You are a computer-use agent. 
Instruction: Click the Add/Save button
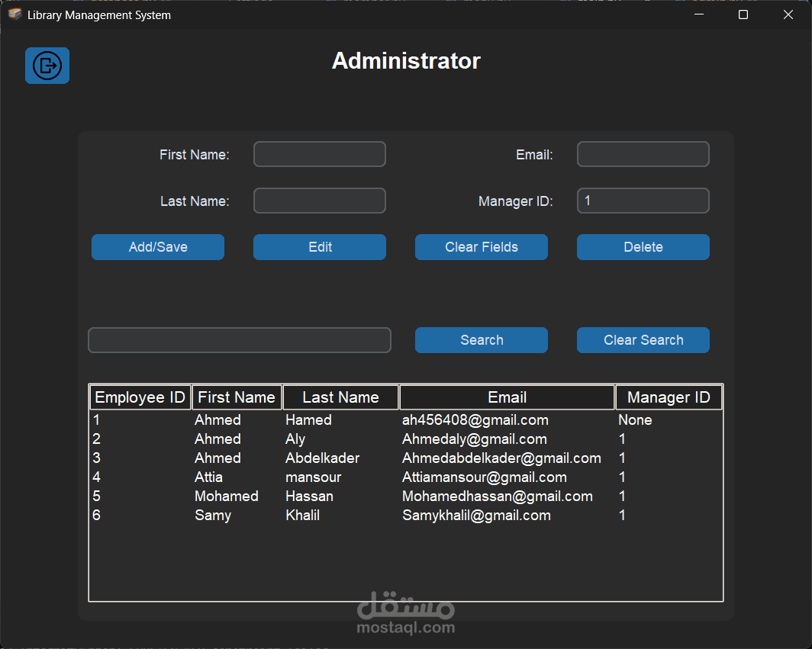(158, 247)
